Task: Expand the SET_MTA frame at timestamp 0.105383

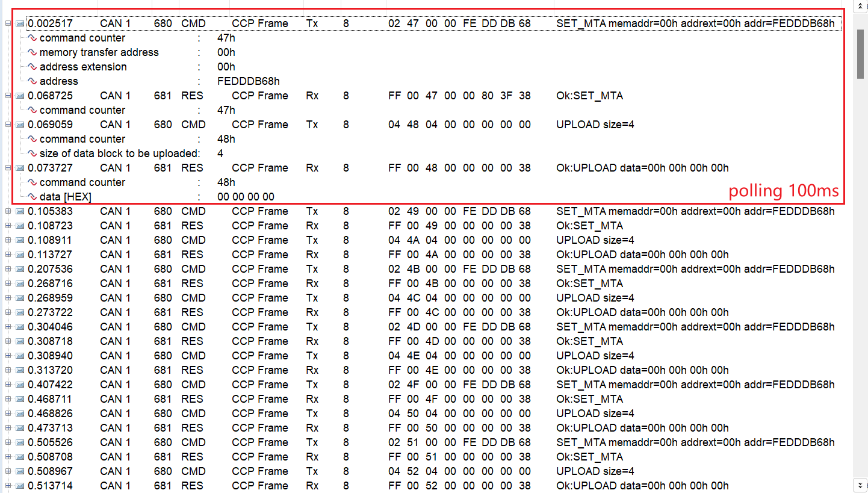Action: pos(7,211)
